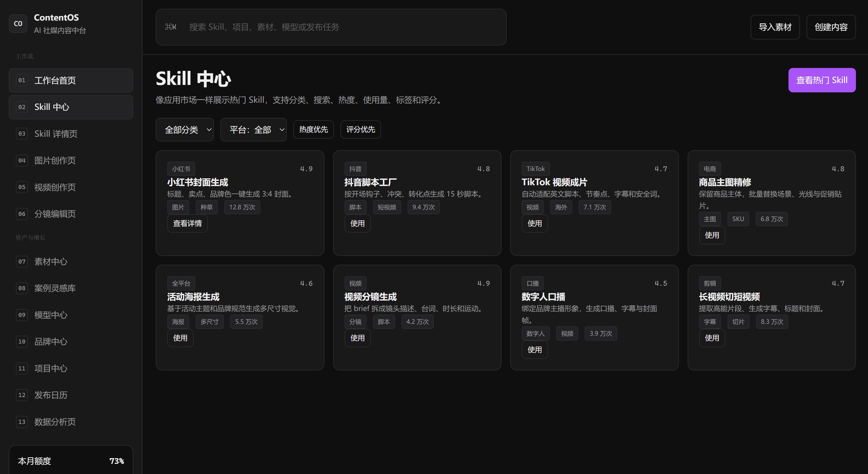Click the 多尺寸 tag chip
868x474 pixels.
209,322
